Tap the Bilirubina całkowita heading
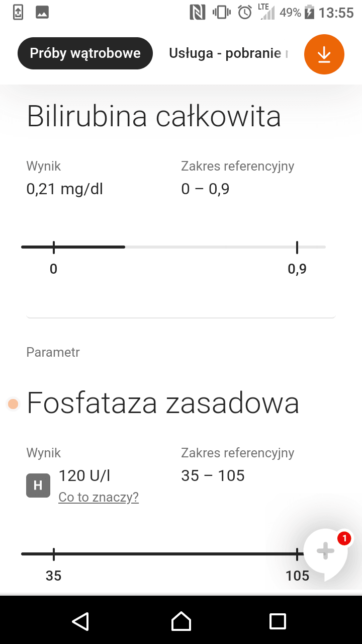 (x=154, y=116)
